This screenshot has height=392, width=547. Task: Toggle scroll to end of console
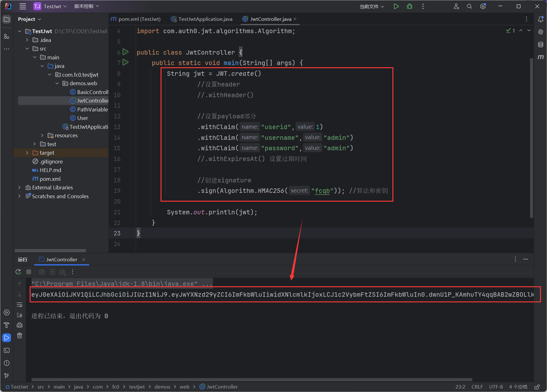20,315
